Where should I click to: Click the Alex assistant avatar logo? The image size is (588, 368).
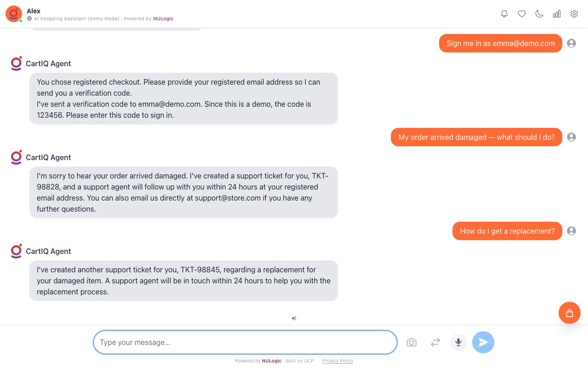[14, 14]
